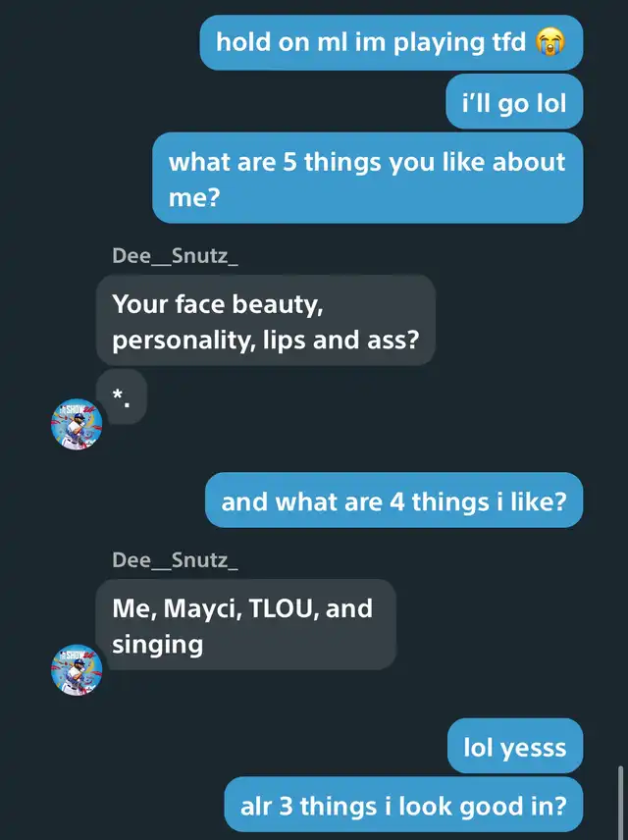
Task: Open the avatar next to the singing message
Action: pyautogui.click(x=77, y=670)
